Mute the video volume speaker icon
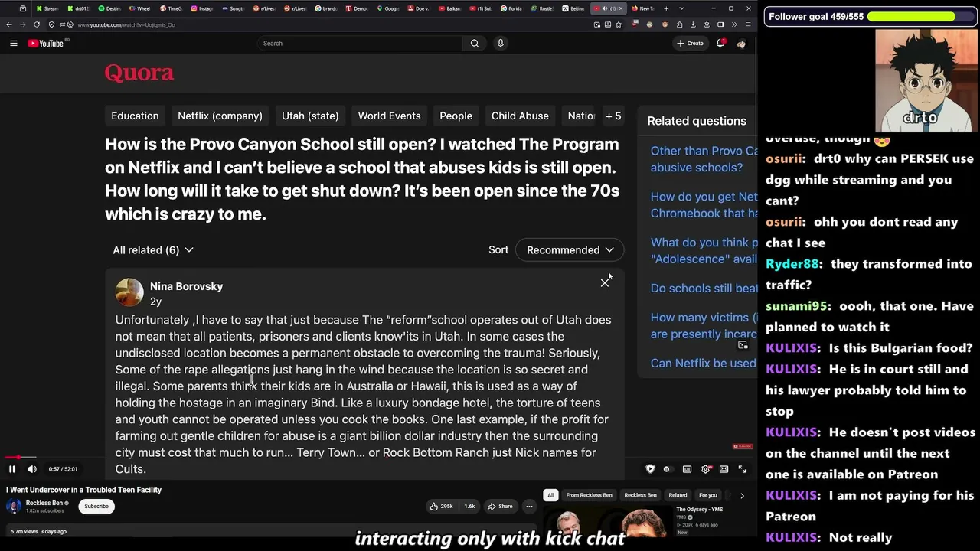 (32, 469)
